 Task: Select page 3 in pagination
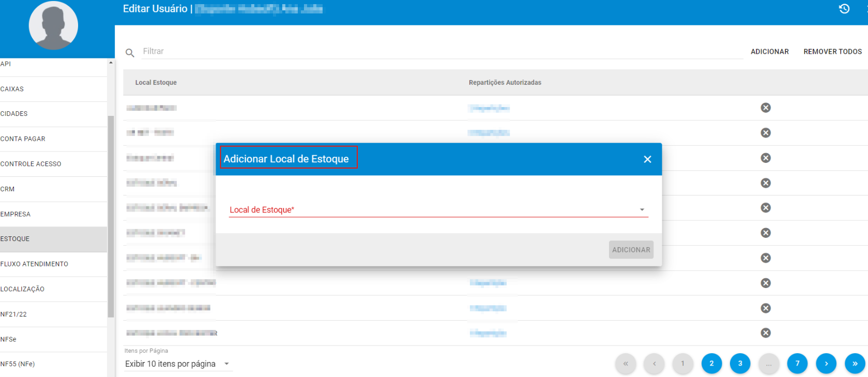740,364
